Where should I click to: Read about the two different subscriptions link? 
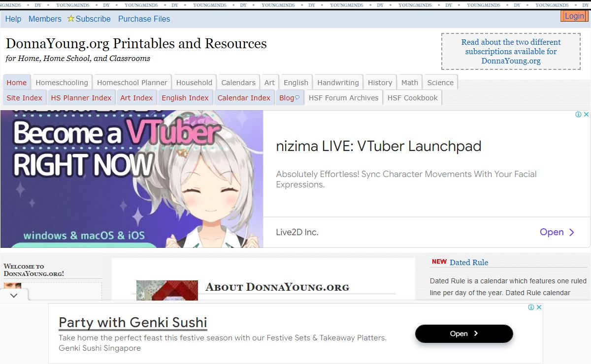(511, 52)
